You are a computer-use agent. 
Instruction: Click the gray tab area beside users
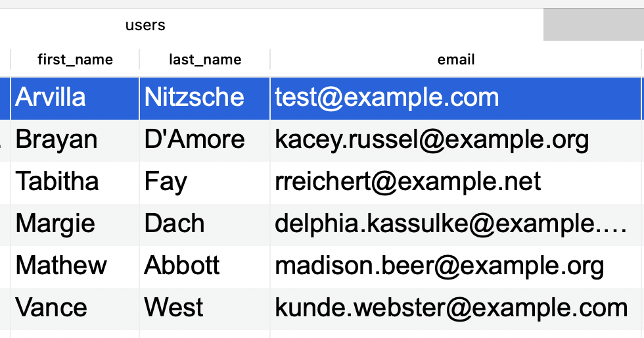(593, 25)
